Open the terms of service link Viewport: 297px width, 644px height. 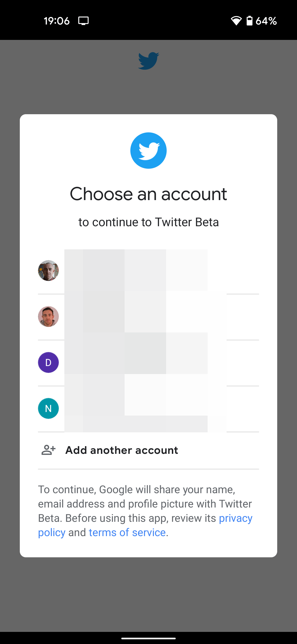point(127,532)
